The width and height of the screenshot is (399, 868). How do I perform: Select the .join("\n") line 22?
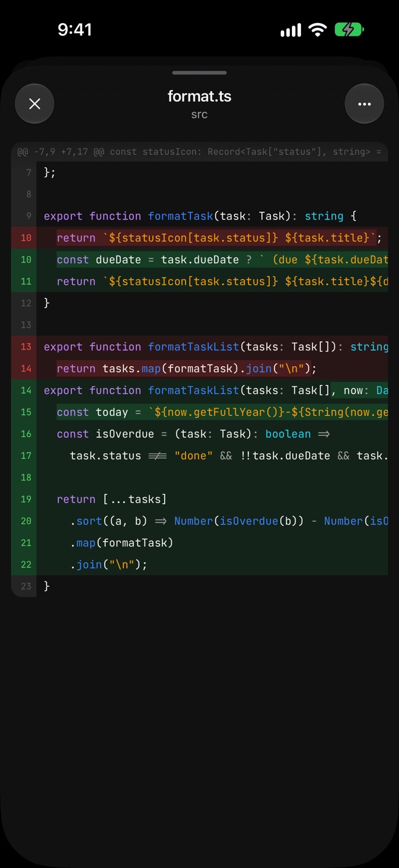point(199,565)
